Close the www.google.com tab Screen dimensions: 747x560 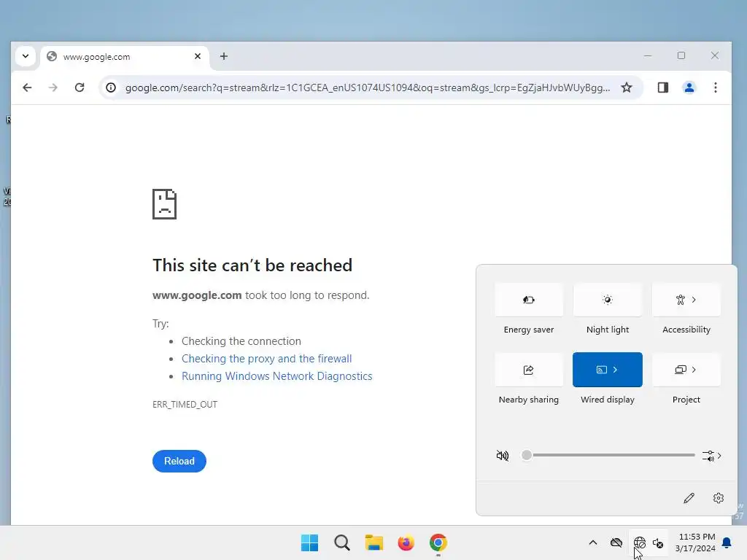[x=198, y=56]
